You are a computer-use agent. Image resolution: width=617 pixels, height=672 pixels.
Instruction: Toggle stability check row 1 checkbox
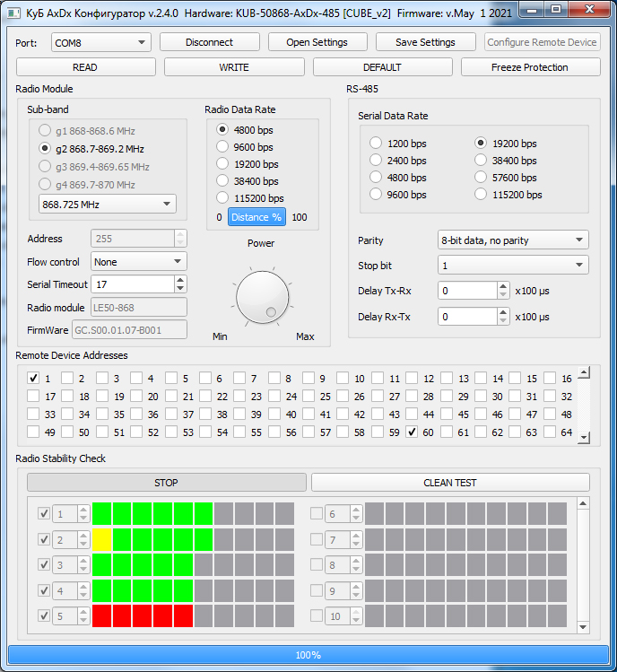pos(44,513)
